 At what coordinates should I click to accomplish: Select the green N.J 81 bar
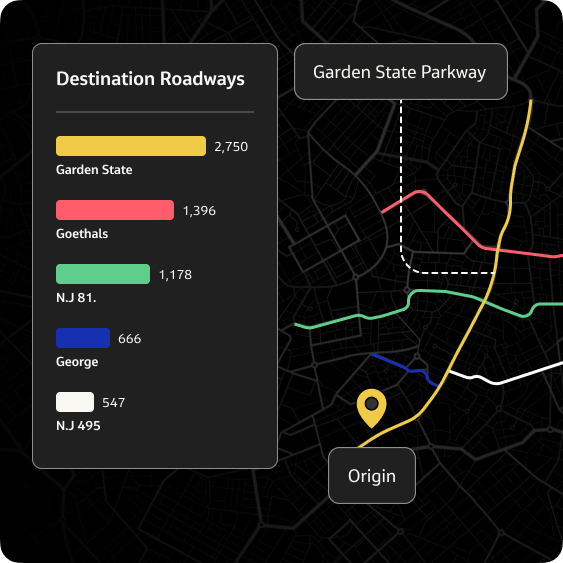pyautogui.click(x=103, y=274)
